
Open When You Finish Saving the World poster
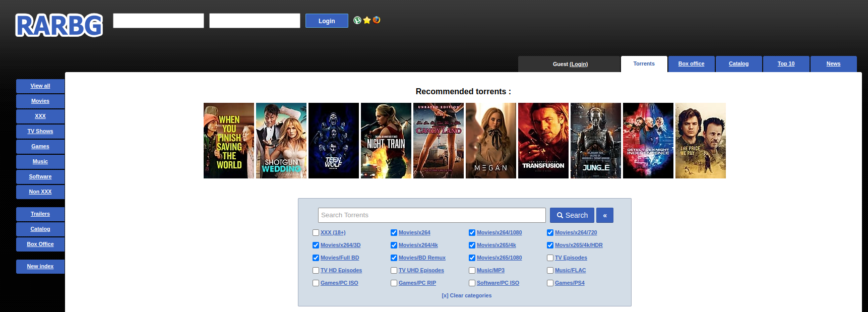pos(229,141)
